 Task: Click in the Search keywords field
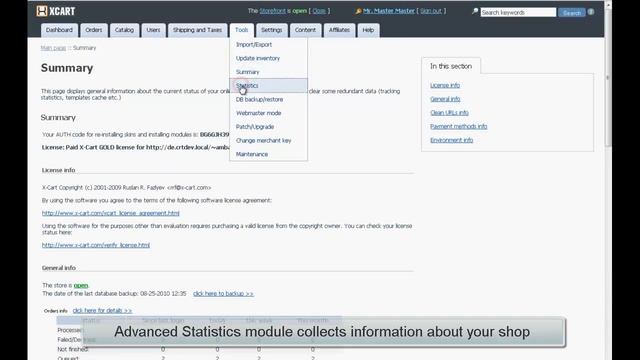tap(518, 13)
